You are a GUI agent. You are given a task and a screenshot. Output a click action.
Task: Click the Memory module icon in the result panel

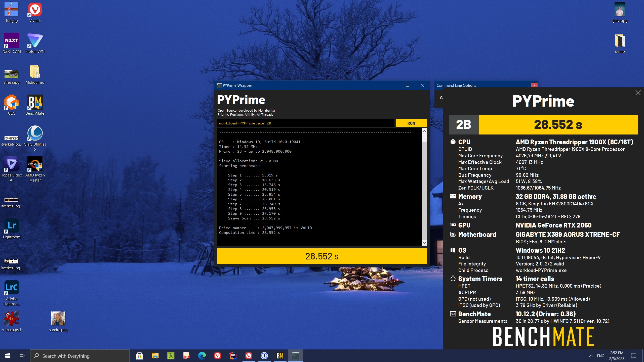pyautogui.click(x=453, y=196)
